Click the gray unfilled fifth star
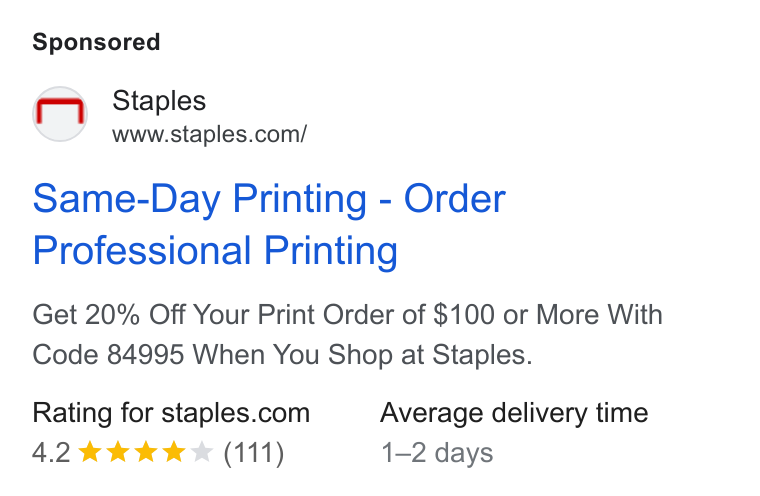The image size is (760, 496). click(x=202, y=452)
